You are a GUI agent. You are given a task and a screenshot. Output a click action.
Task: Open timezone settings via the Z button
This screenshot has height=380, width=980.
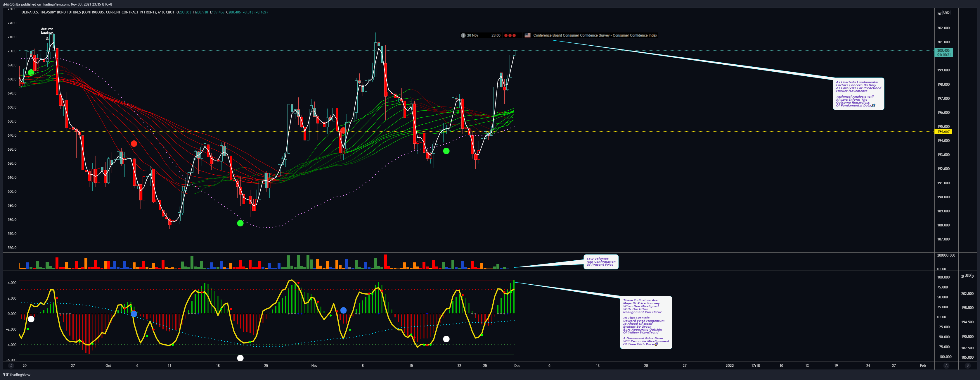point(11,366)
